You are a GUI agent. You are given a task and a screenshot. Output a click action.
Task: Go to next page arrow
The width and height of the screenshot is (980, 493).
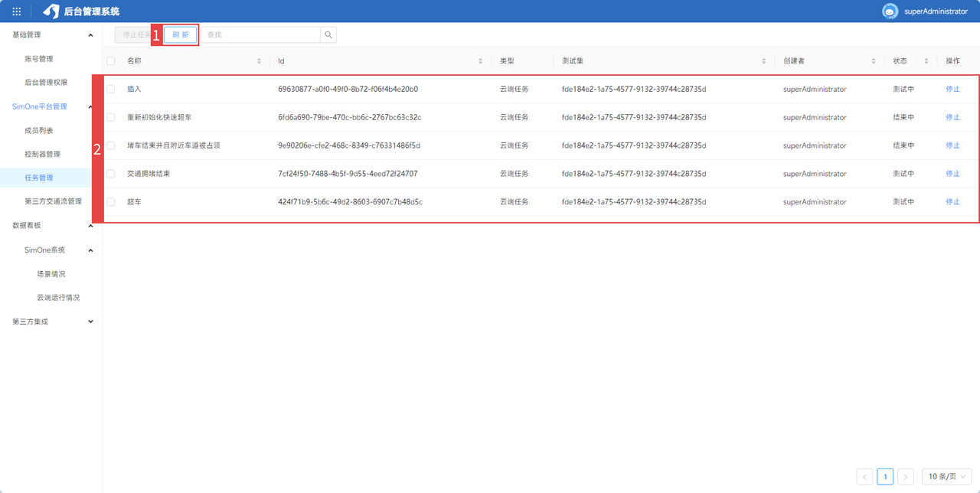905,477
